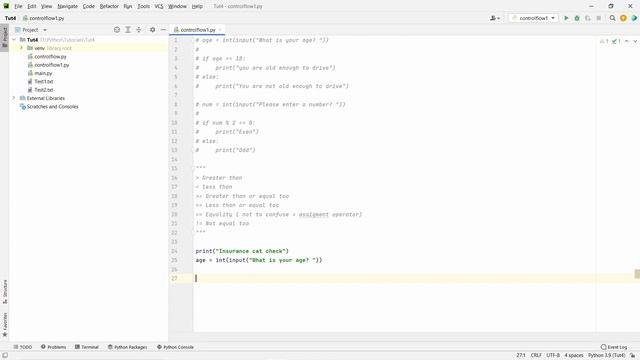Open Search Everywhere magnifier
Screen dimensions: 640x360
point(612,18)
